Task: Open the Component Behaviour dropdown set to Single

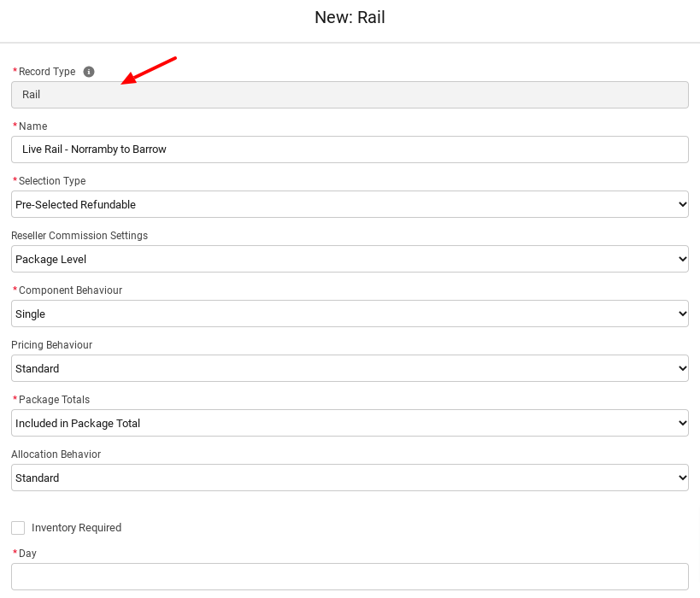Action: (350, 314)
